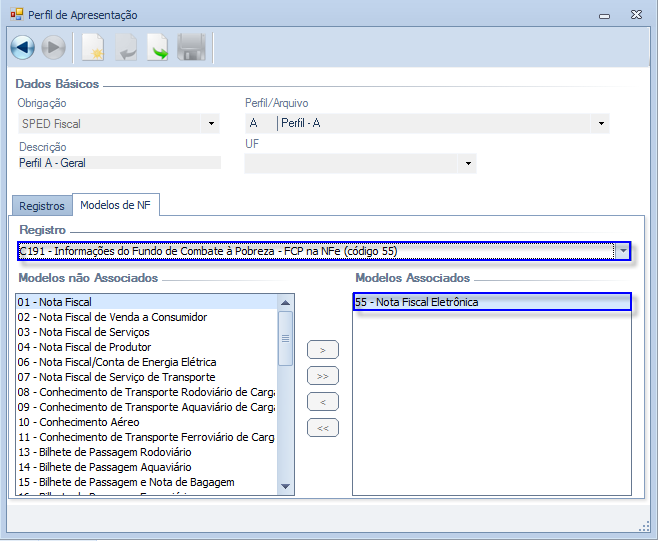
Task: Click the green arrow document icon
Action: click(158, 47)
